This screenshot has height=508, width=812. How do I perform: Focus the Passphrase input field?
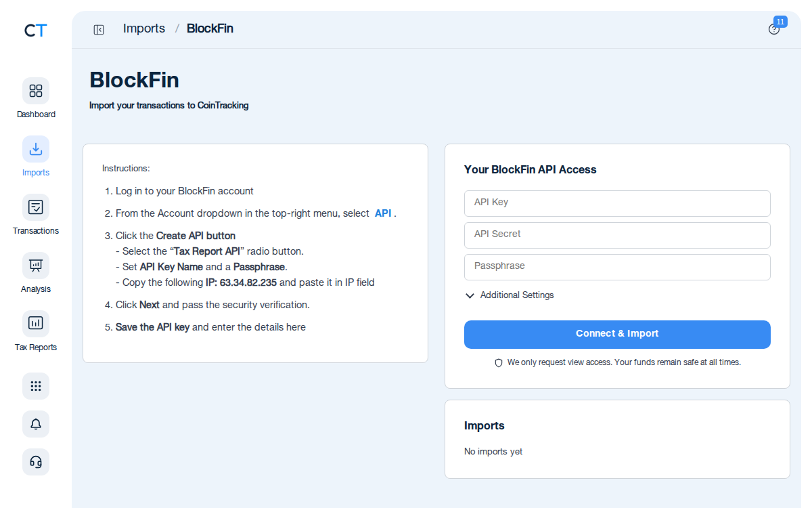tap(617, 267)
